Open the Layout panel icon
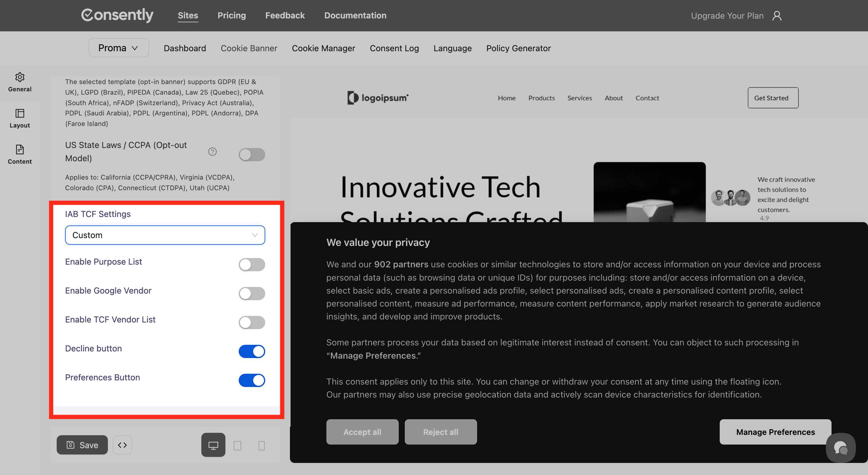Viewport: 868px width, 475px height. coord(20,114)
